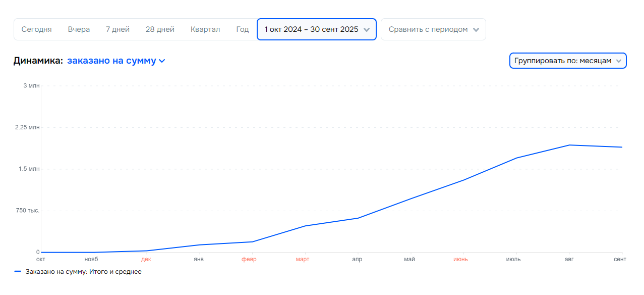The width and height of the screenshot is (644, 295).
Task: Click arrow icon in Группировать по selector
Action: (x=619, y=61)
